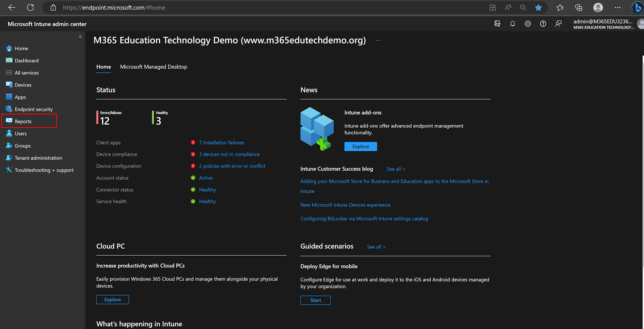Click Explore under Intune add-ons
644x329 pixels.
click(361, 146)
